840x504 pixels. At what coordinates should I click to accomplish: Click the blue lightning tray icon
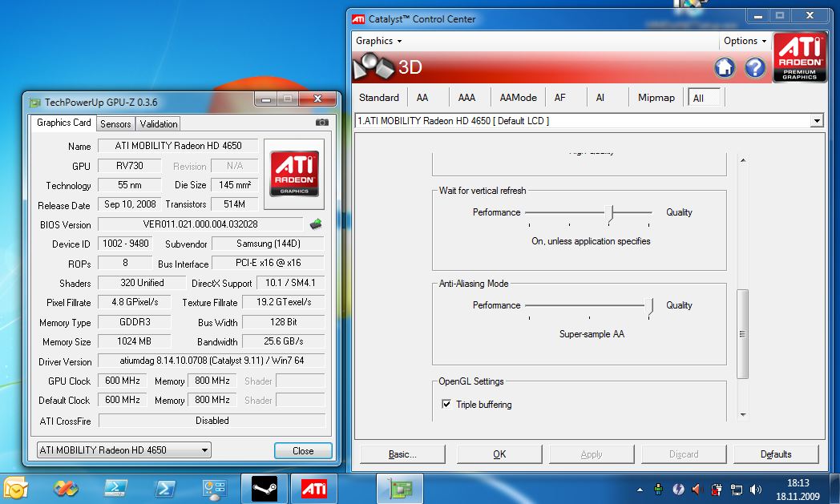pos(678,489)
